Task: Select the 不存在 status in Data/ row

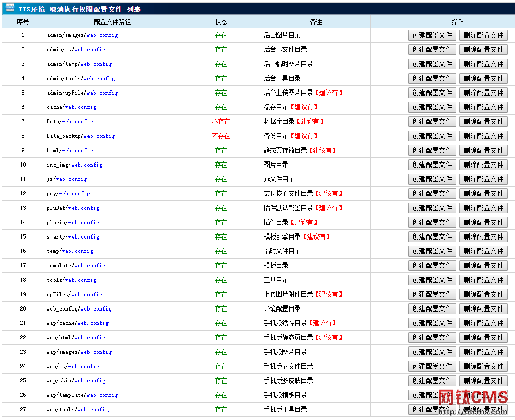Action: click(221, 122)
